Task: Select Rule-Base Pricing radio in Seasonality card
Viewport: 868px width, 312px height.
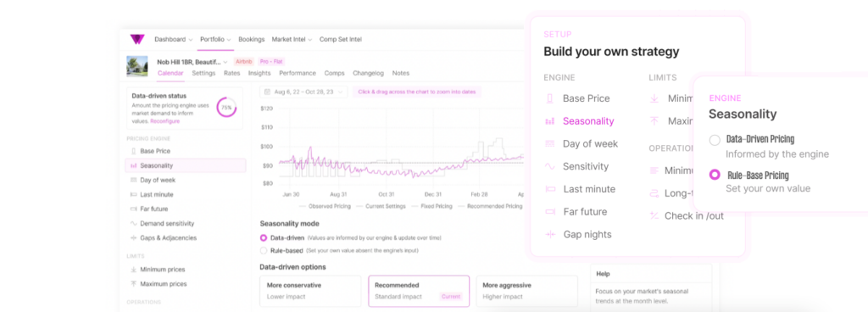Action: (x=715, y=175)
